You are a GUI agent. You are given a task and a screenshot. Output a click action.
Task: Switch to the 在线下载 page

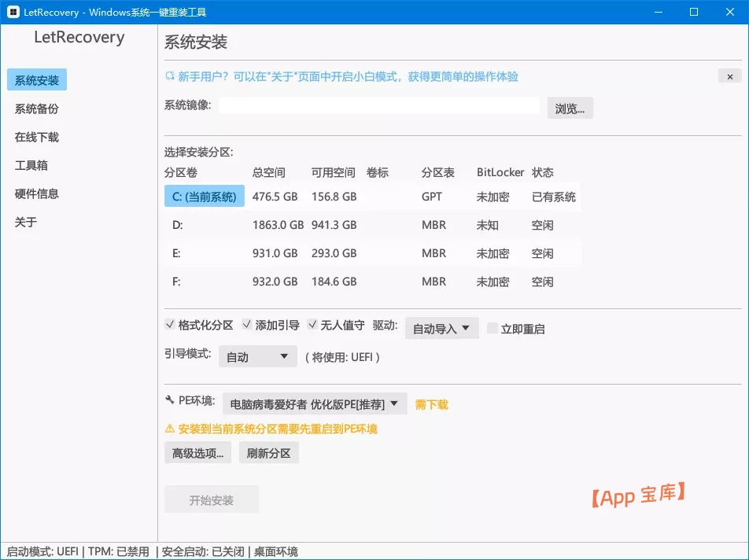pyautogui.click(x=36, y=136)
